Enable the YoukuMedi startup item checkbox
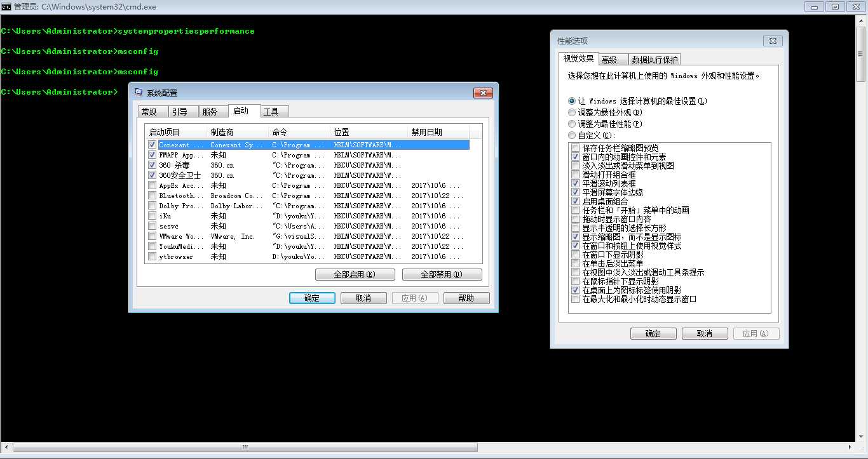The image size is (868, 459). coord(152,246)
